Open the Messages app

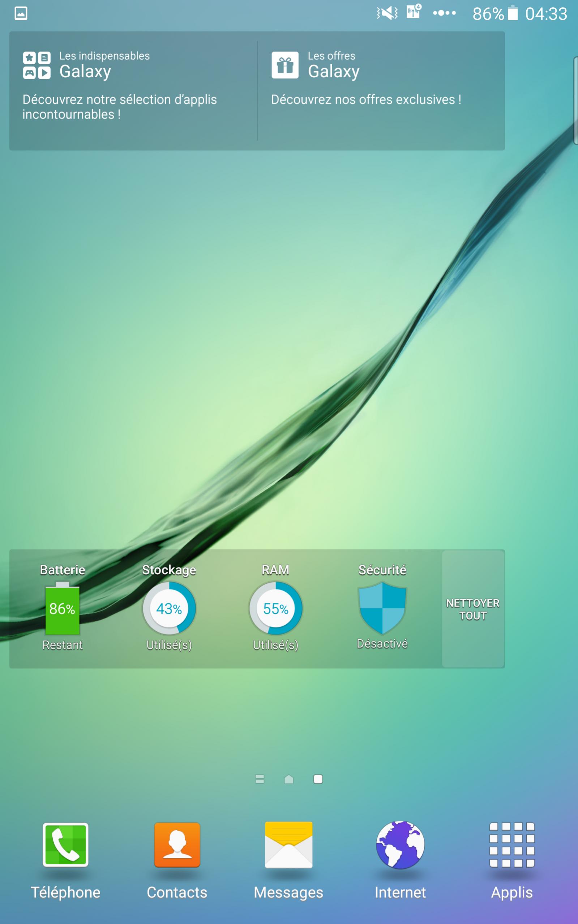tap(288, 845)
